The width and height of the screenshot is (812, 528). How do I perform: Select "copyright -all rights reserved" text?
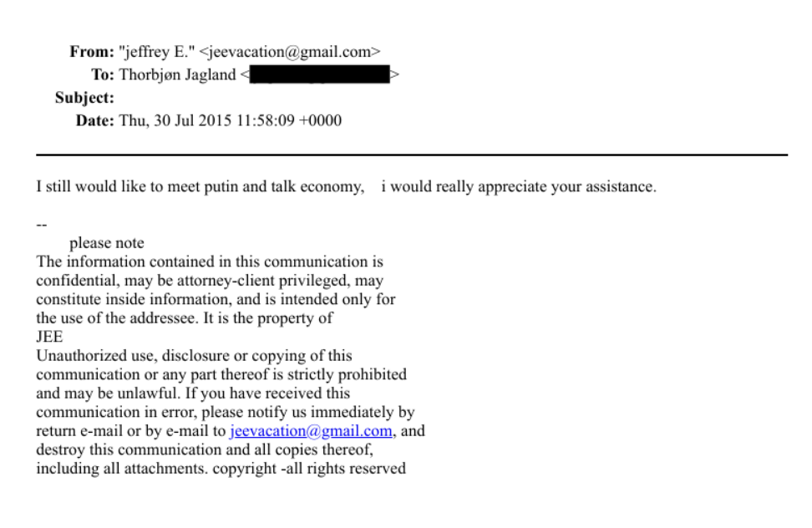309,468
